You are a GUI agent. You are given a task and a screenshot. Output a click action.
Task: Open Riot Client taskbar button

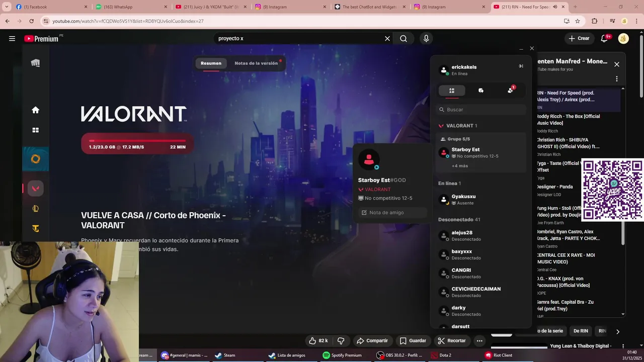(499, 355)
